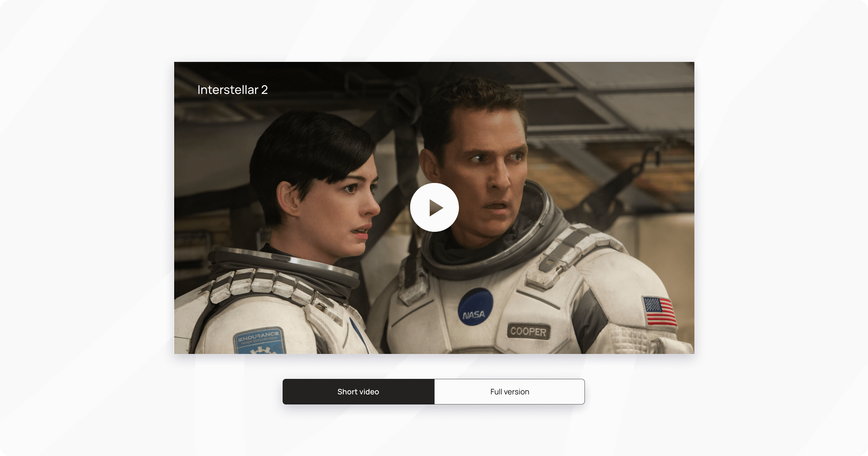Switch to the Full version tab
Screen dimensions: 868x456
pyautogui.click(x=509, y=392)
